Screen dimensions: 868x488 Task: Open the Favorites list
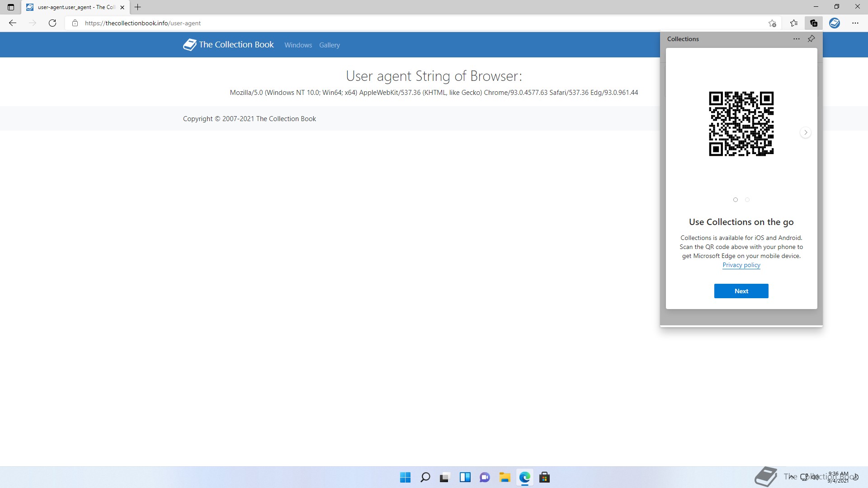(x=794, y=23)
